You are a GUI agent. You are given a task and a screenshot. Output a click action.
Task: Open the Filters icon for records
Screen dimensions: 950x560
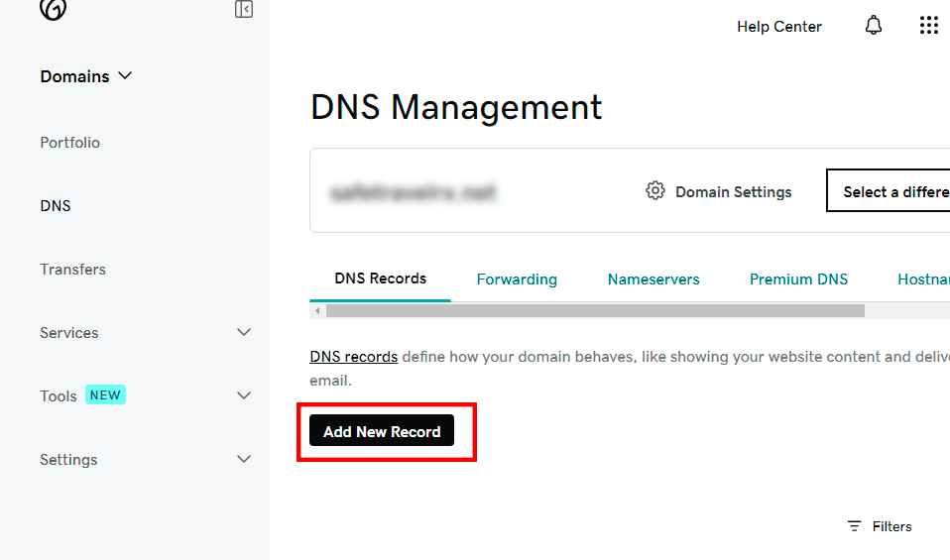pyautogui.click(x=854, y=526)
